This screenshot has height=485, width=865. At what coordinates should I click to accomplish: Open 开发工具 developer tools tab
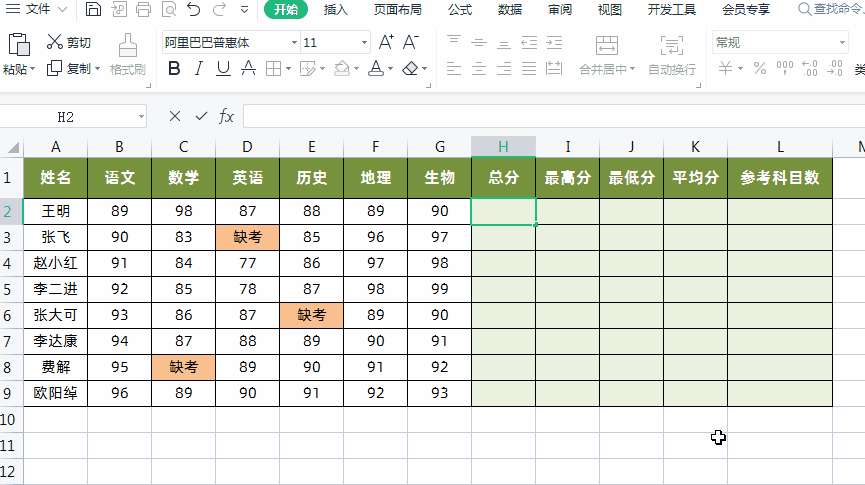[x=672, y=10]
